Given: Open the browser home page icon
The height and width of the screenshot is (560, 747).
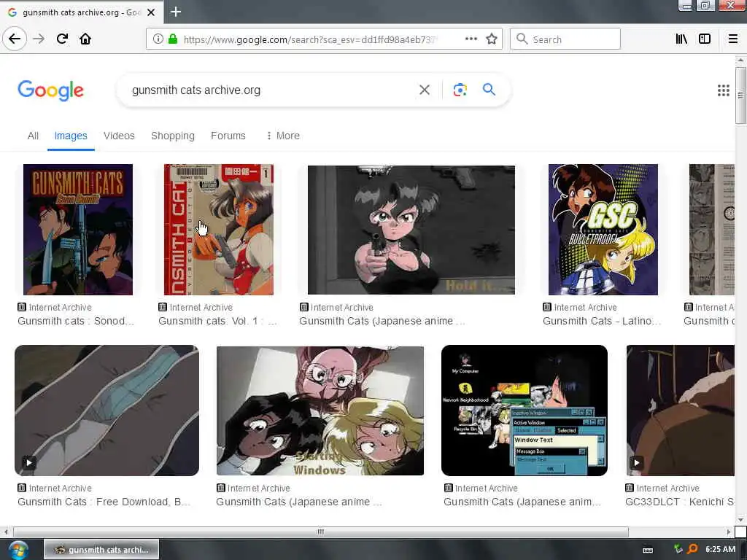Looking at the screenshot, I should [85, 39].
